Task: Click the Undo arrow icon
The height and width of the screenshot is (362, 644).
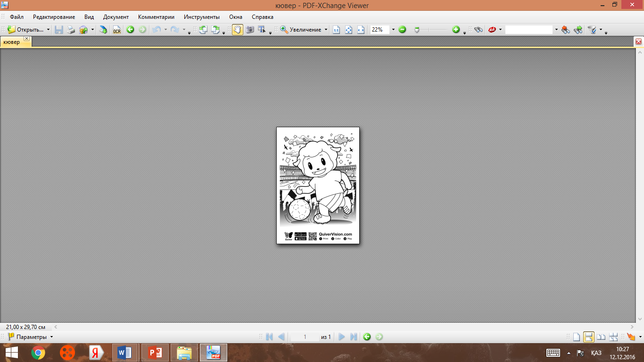Action: point(157,30)
